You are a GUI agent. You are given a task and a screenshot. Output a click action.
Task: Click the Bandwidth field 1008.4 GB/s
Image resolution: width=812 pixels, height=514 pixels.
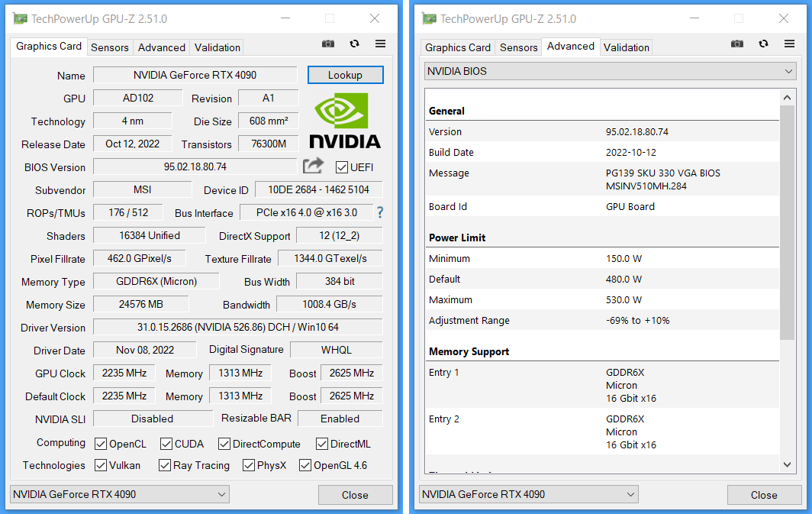coord(330,304)
